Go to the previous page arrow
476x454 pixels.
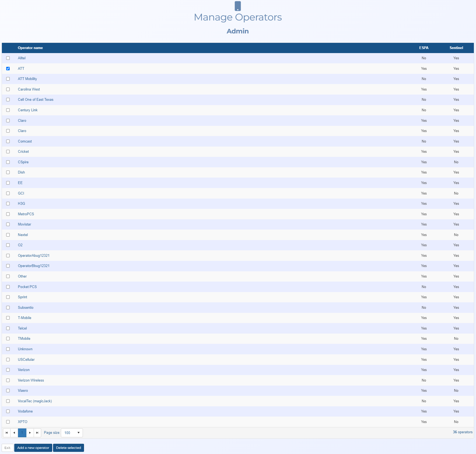point(14,433)
